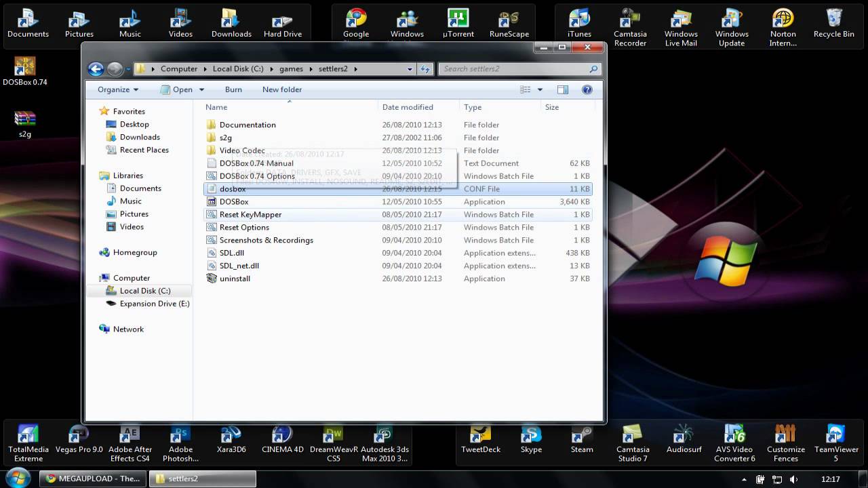The width and height of the screenshot is (868, 488).
Task: Open the Recycle Bin
Action: [834, 24]
